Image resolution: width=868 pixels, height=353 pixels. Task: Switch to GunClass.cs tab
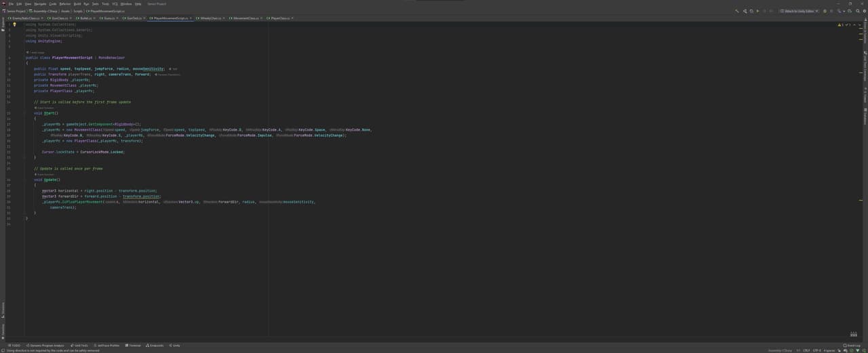[x=60, y=18]
